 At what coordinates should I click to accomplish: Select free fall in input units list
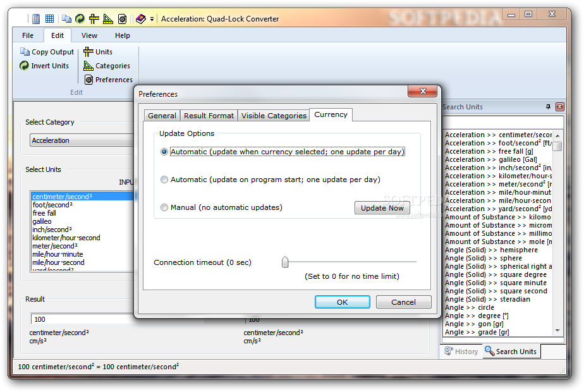(83, 213)
